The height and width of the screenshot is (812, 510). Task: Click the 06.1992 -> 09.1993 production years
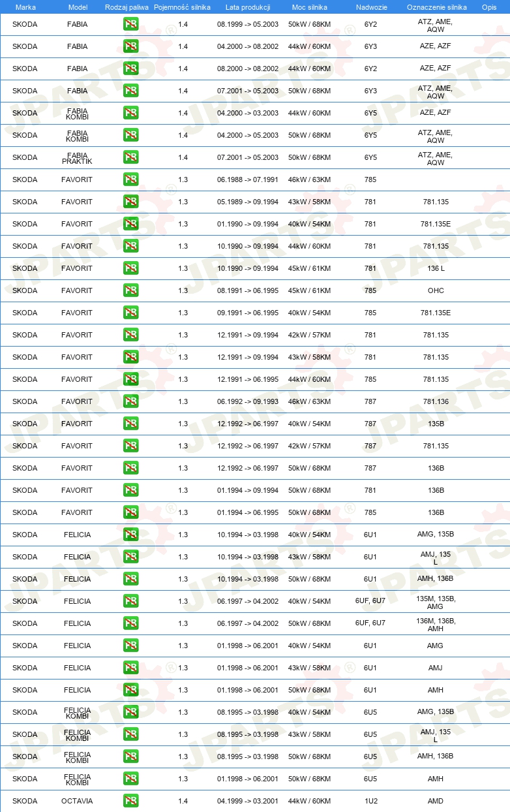[248, 401]
